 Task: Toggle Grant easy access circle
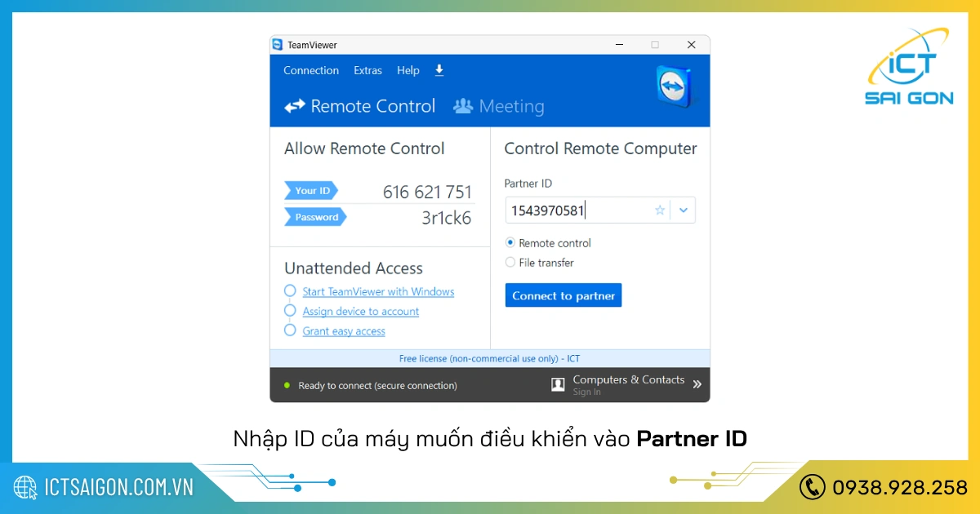point(290,330)
